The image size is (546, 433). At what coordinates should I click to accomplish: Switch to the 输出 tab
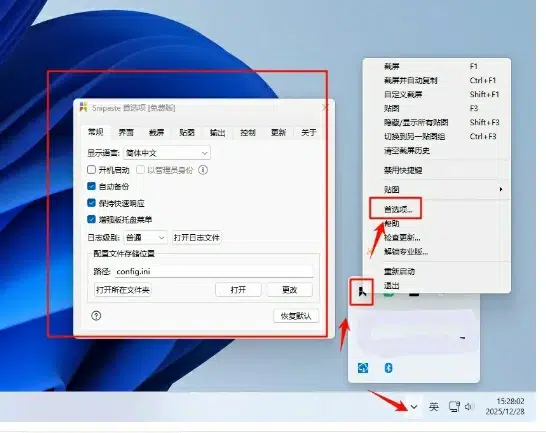(x=217, y=132)
